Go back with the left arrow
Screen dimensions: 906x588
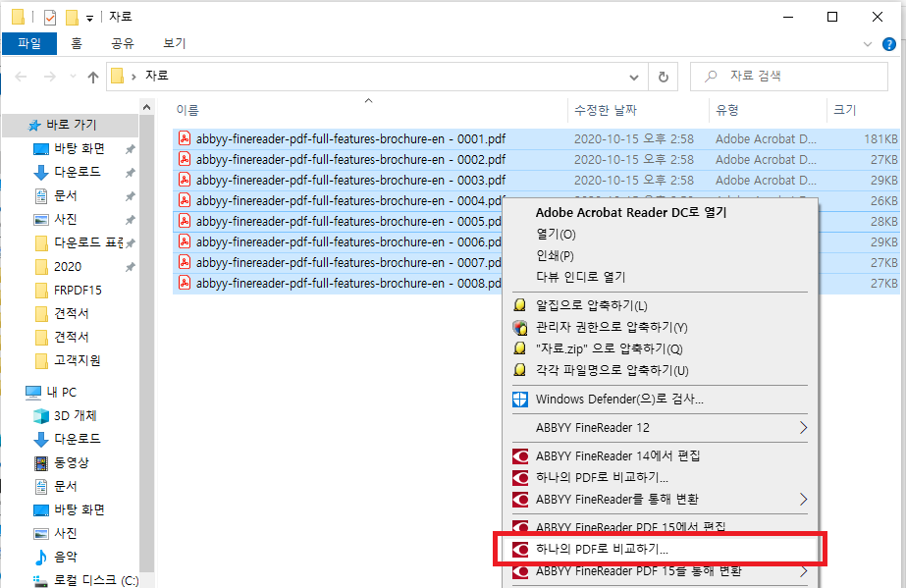(x=21, y=77)
